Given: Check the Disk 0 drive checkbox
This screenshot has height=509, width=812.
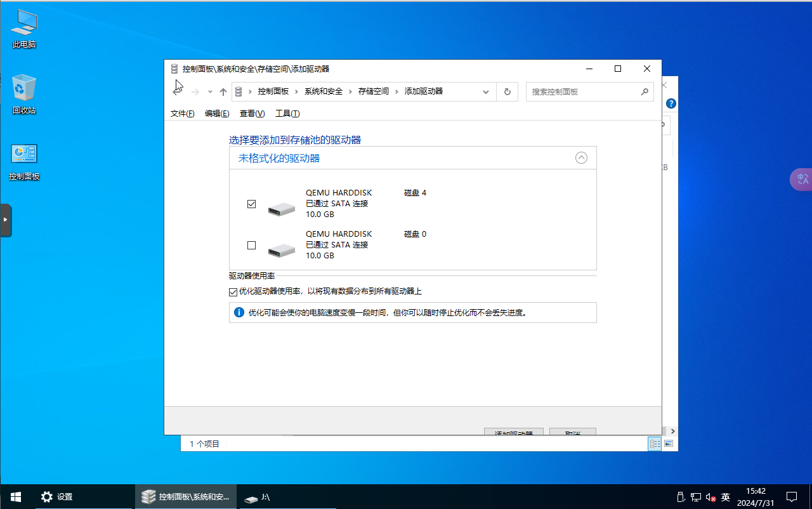Looking at the screenshot, I should point(252,245).
